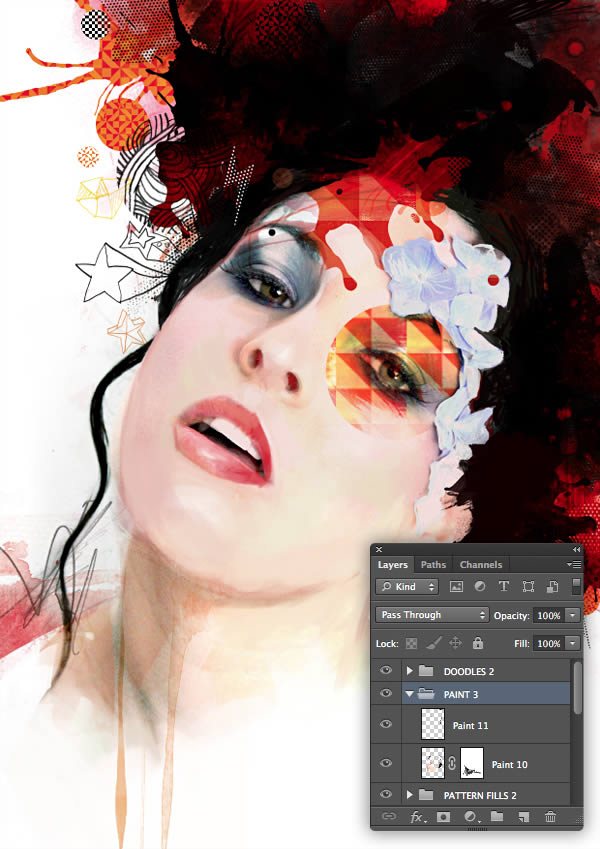Filter layers by pixel layers icon
Image resolution: width=600 pixels, height=849 pixels.
click(456, 586)
